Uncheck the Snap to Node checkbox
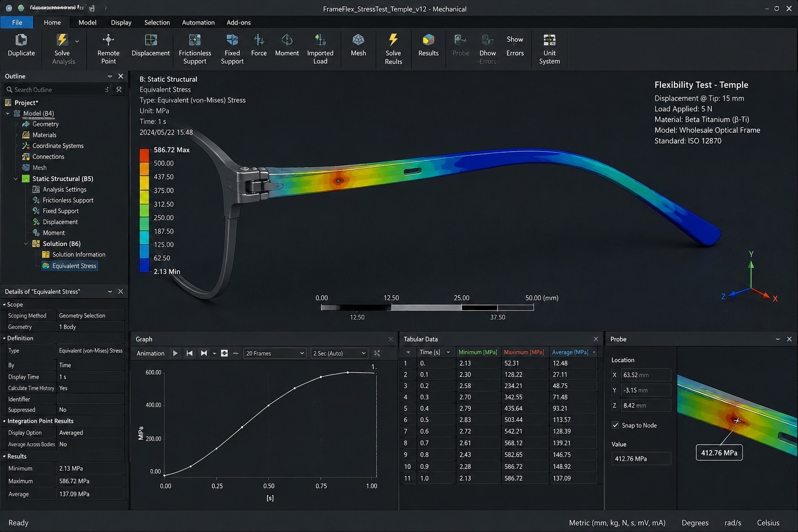Image resolution: width=798 pixels, height=532 pixels. (x=615, y=425)
